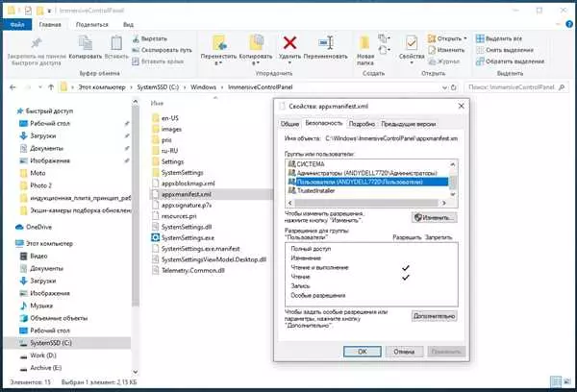Click Invert selection in ribbon
Screen dimensions: 577x392
(510, 61)
